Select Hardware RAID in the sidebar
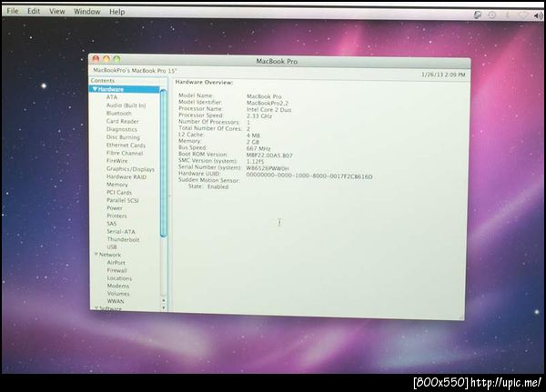This screenshot has height=392, width=546. 126,176
